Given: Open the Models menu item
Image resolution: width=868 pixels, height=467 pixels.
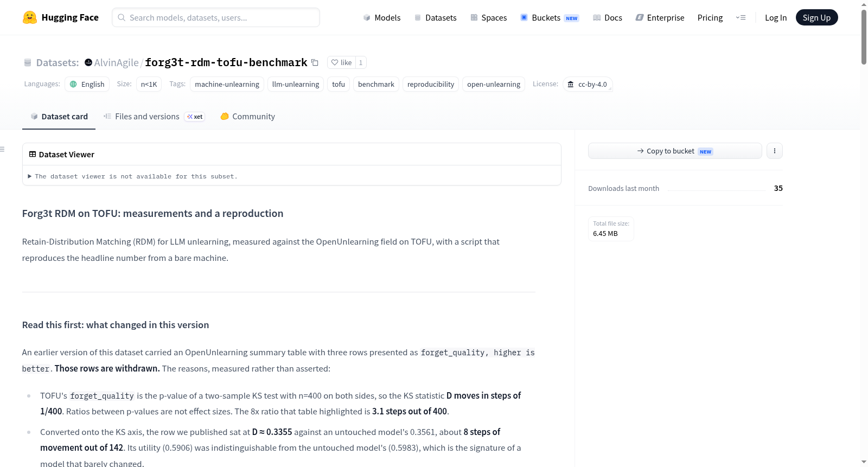Looking at the screenshot, I should click(x=382, y=17).
